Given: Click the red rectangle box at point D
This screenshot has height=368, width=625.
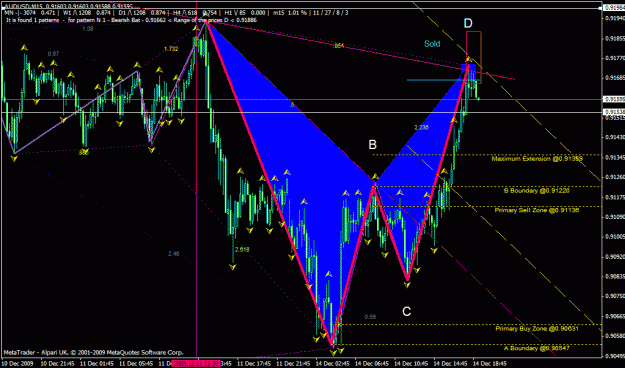Looking at the screenshot, I should tap(474, 57).
